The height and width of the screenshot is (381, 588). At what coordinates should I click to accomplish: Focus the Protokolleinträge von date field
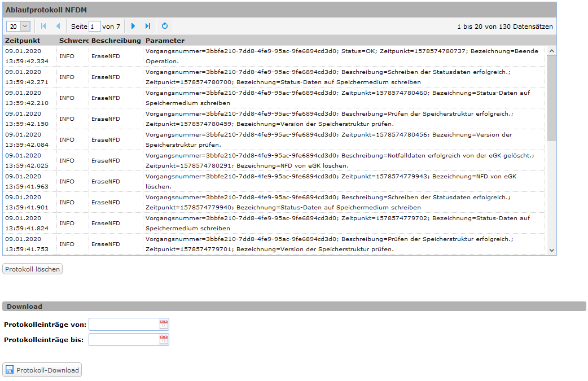click(x=124, y=324)
